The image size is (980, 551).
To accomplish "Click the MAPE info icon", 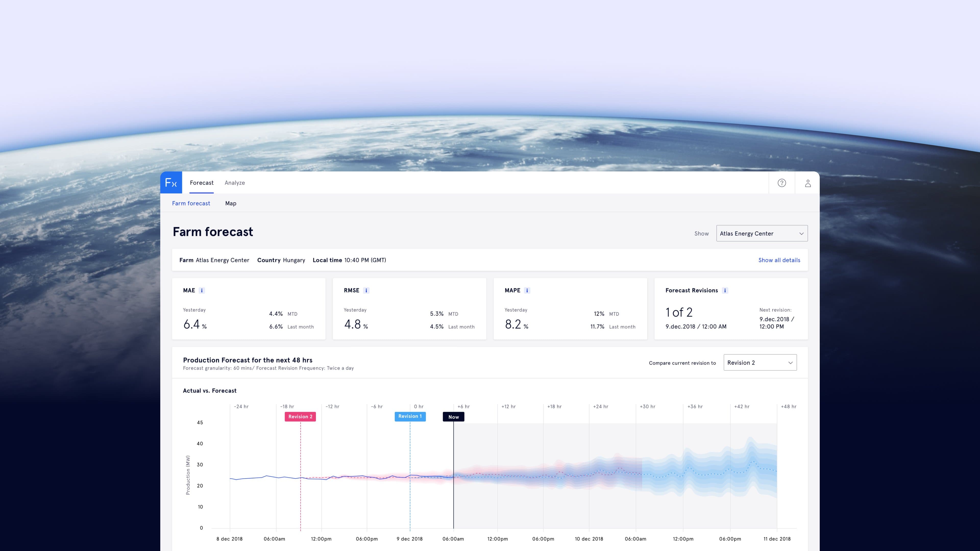I will [527, 291].
